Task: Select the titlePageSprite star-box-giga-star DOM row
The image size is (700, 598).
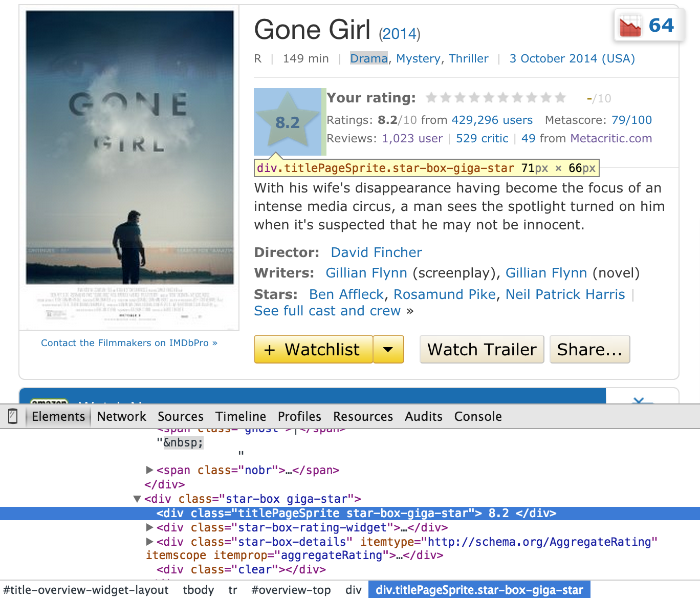Action: tap(350, 514)
